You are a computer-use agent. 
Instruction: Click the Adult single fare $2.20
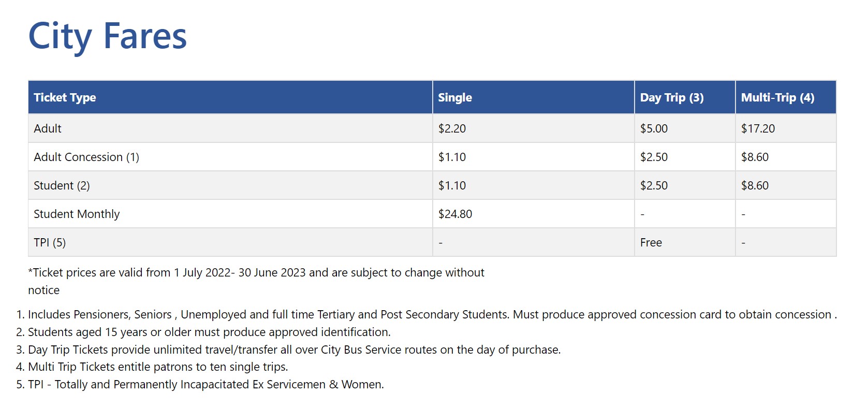click(452, 128)
